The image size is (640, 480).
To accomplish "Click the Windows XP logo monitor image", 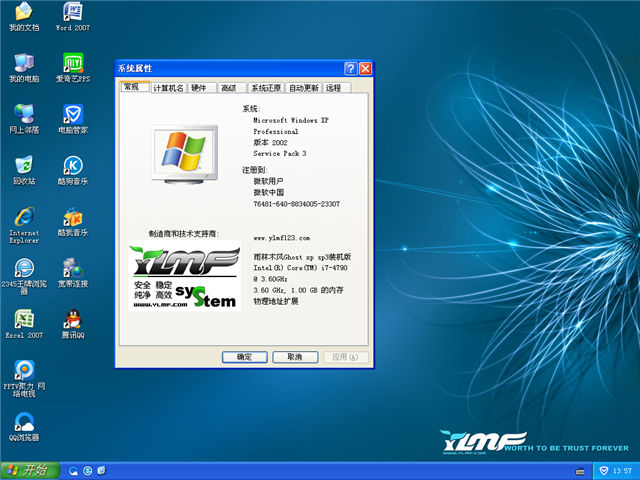I will 185,154.
